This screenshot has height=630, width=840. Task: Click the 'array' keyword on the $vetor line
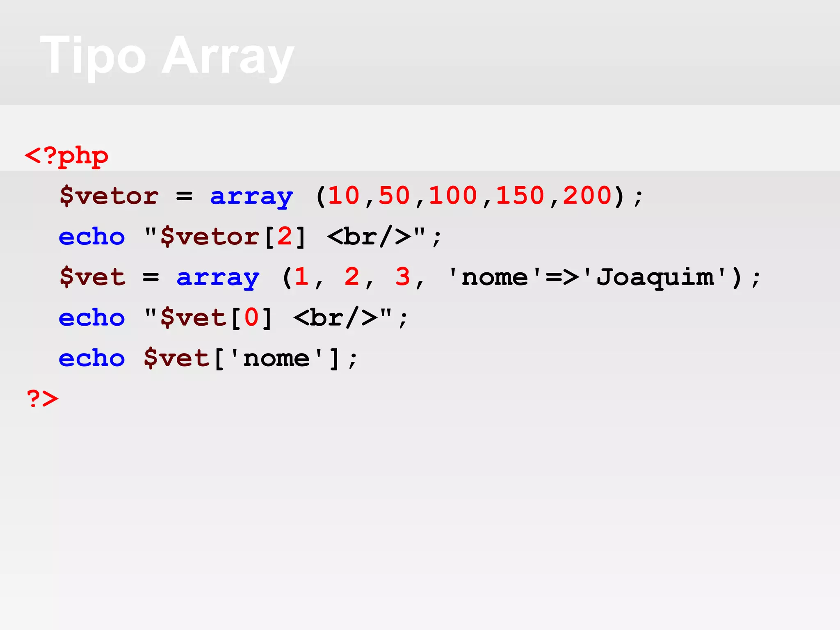(251, 197)
